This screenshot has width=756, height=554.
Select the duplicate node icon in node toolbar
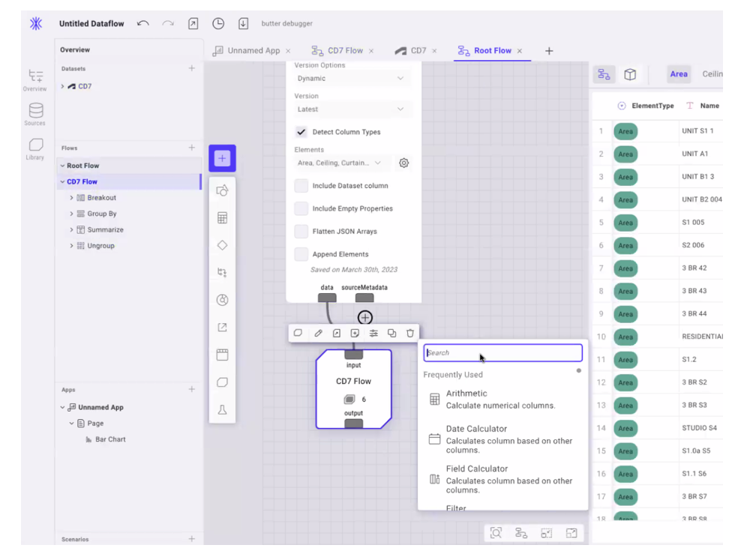coord(391,332)
